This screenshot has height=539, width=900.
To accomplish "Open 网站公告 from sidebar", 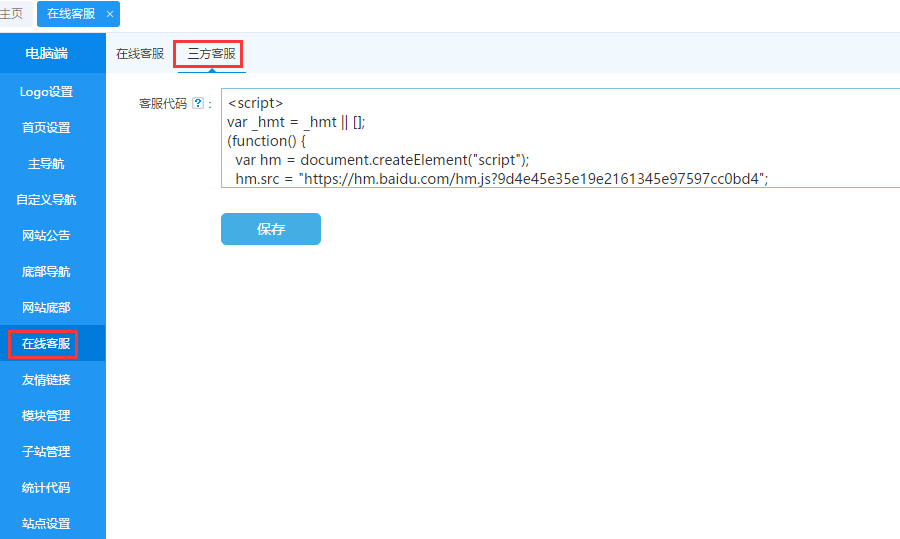I will click(47, 236).
